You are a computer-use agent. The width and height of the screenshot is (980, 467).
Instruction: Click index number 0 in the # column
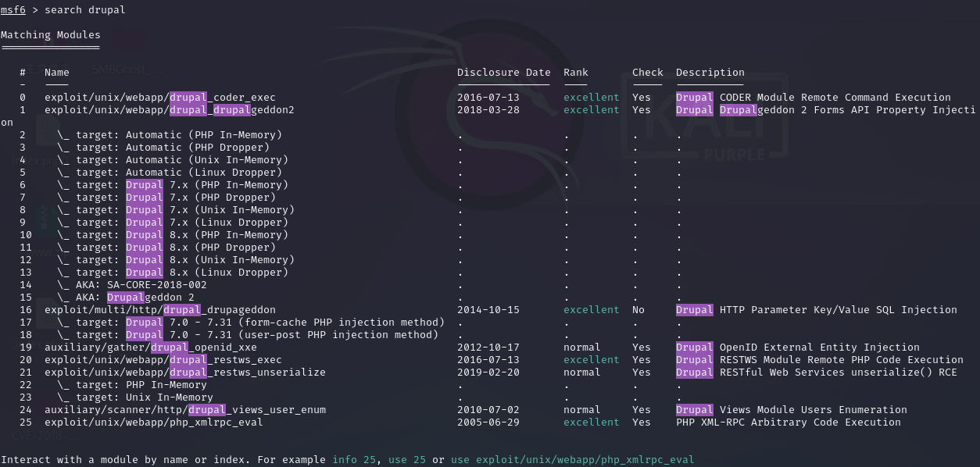point(23,98)
